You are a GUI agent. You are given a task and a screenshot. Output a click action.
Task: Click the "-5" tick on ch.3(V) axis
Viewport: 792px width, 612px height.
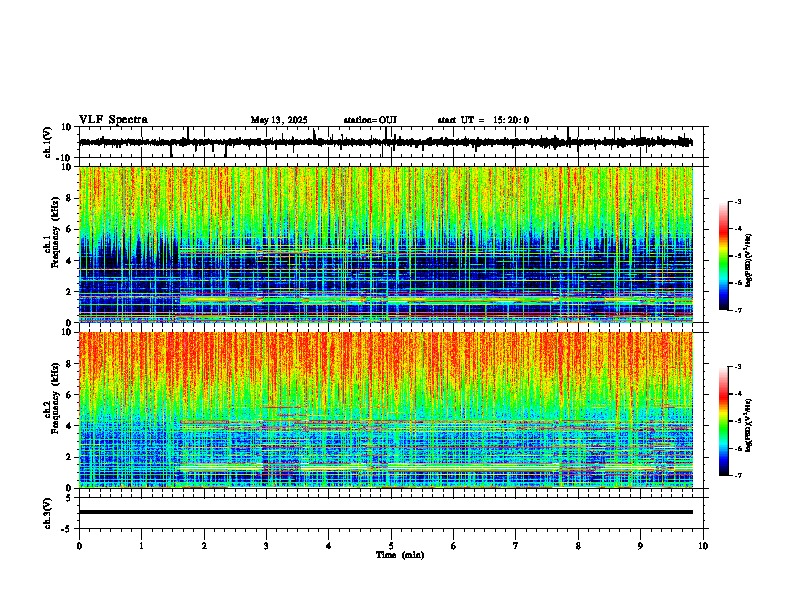click(68, 529)
